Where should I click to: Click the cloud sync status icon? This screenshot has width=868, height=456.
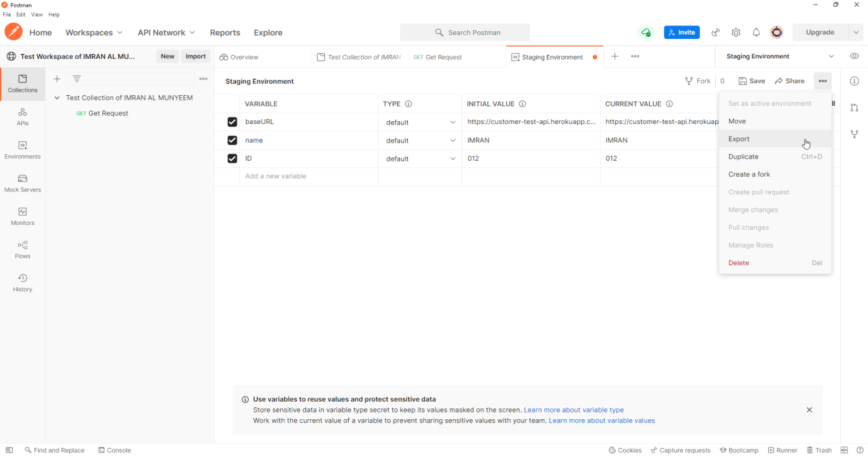(646, 32)
